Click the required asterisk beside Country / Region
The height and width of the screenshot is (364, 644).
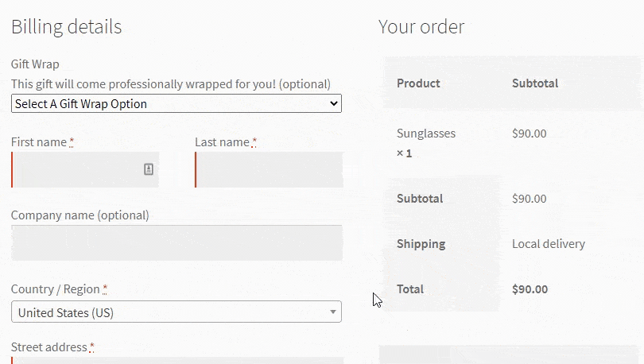click(105, 289)
